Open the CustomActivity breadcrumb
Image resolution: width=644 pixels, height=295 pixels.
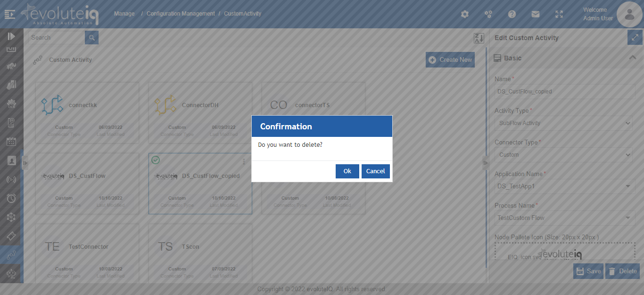point(242,14)
